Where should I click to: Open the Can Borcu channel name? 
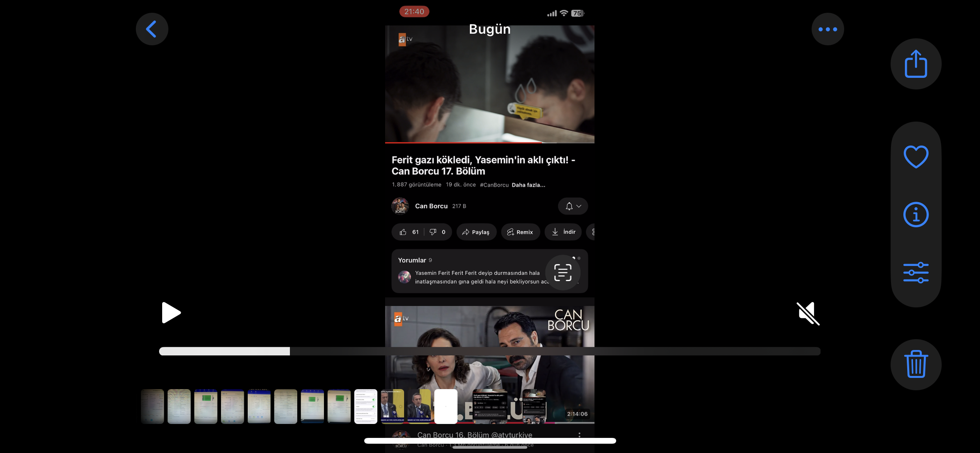(431, 206)
